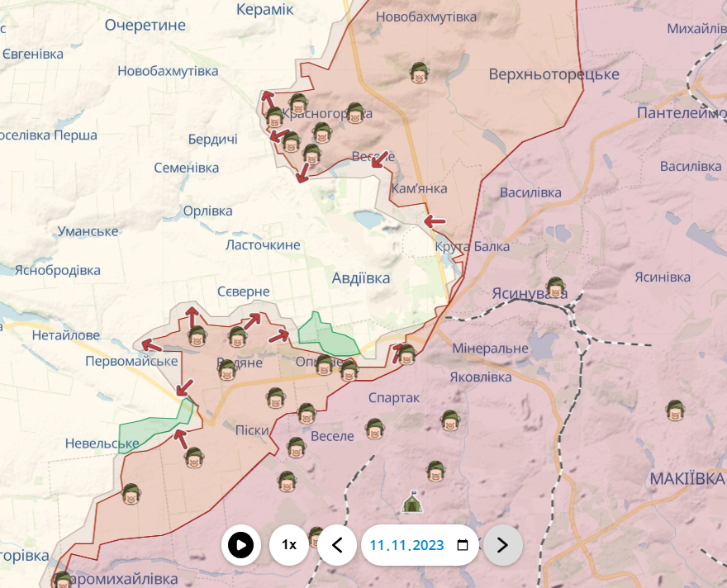Click the 11.11.2023 date field
The image size is (727, 588).
tap(406, 545)
